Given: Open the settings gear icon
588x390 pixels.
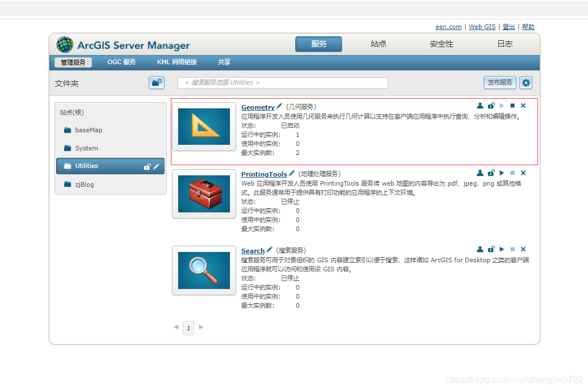Looking at the screenshot, I should point(526,83).
